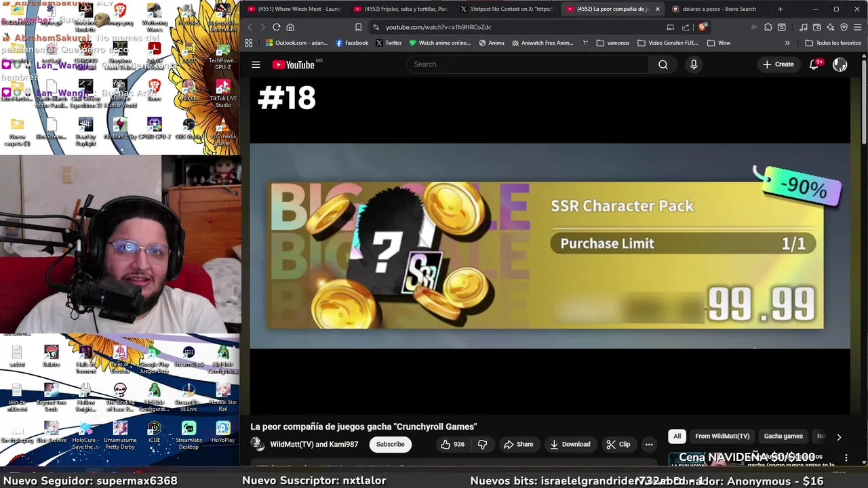Open the Video Genshin FUE bookmark folder
The width and height of the screenshot is (868, 488).
click(668, 43)
